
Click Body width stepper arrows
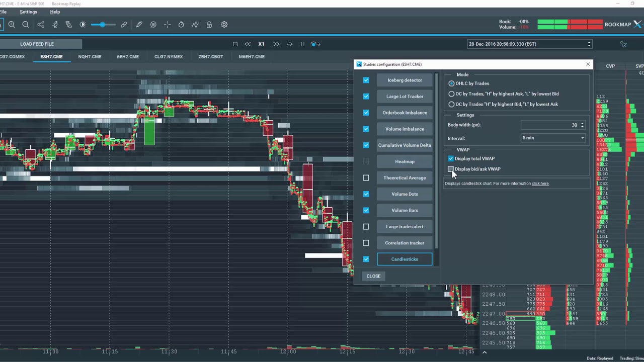[582, 125]
